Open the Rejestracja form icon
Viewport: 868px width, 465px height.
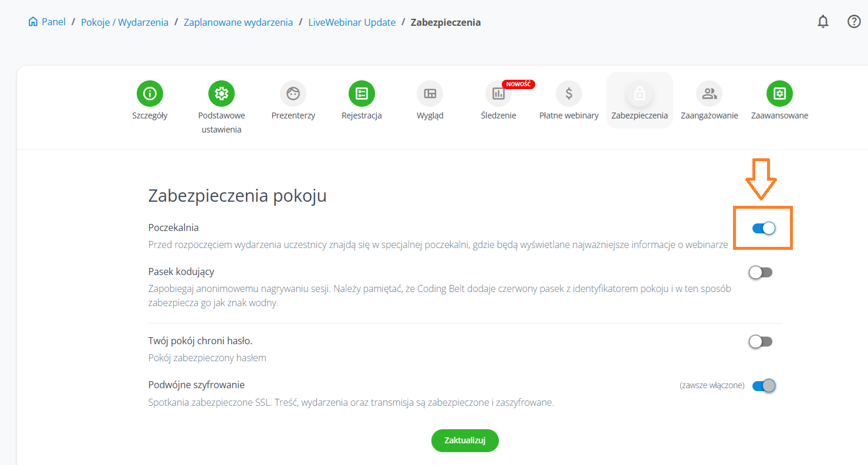pos(362,93)
